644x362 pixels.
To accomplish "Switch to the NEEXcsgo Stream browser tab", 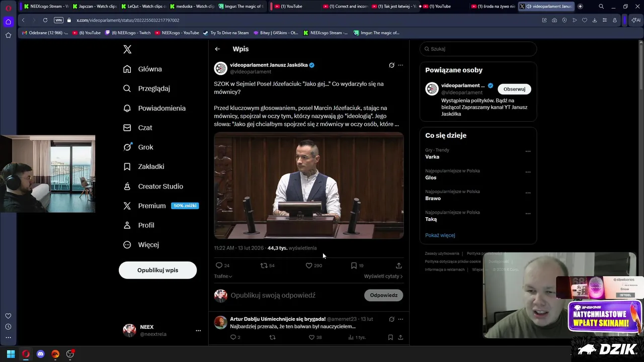I will click(x=45, y=7).
